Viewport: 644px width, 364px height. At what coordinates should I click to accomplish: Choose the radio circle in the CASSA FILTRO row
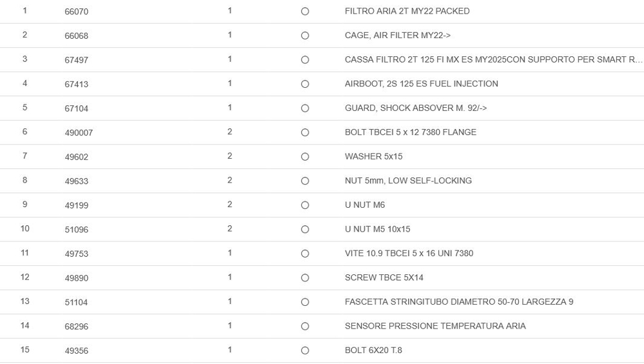point(305,60)
